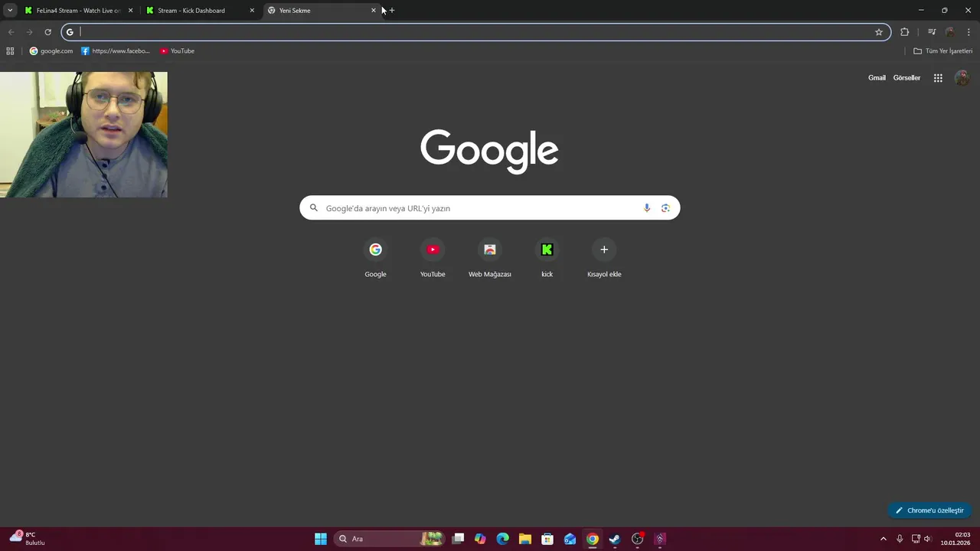
Task: Open the Görseller link
Action: [x=906, y=78]
